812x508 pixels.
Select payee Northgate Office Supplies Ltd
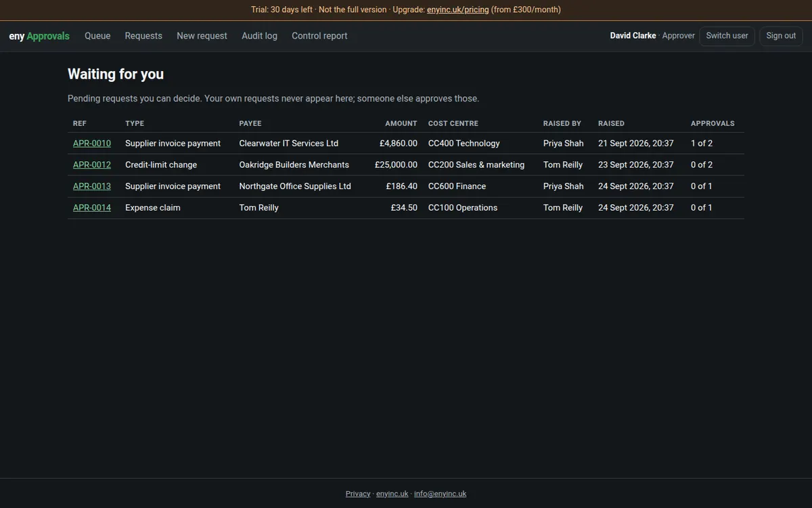click(295, 186)
